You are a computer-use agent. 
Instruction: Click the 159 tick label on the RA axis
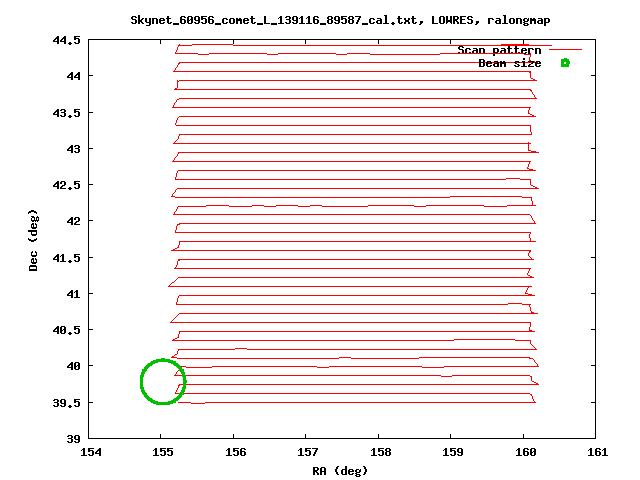coord(452,452)
